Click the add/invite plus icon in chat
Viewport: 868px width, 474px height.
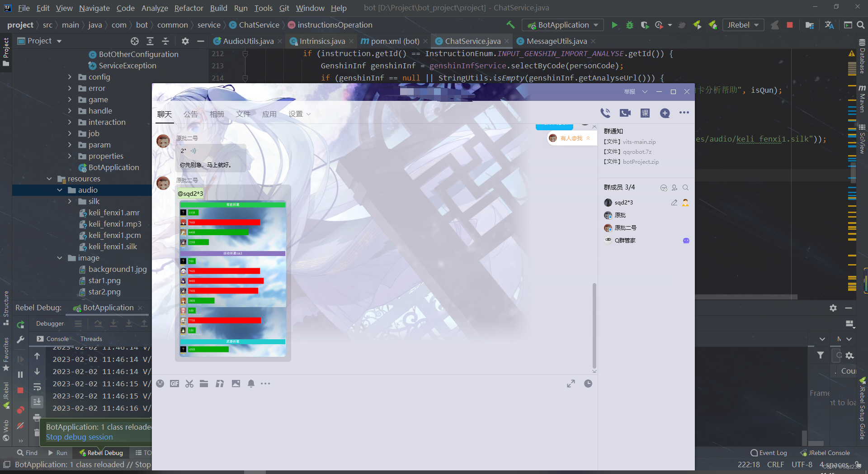665,113
